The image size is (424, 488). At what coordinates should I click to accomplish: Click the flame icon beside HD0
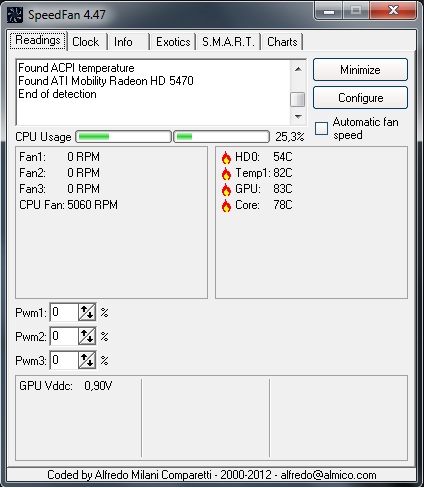click(226, 157)
